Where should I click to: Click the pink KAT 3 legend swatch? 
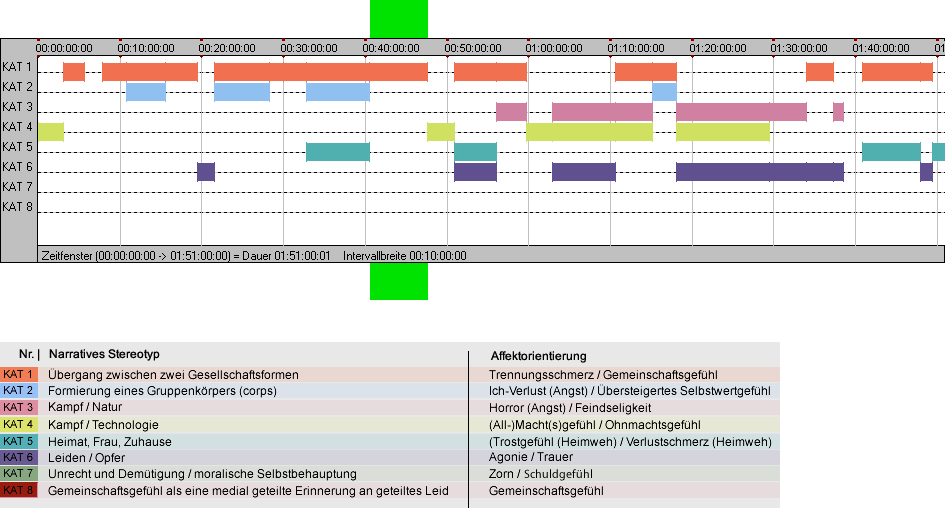[19, 407]
